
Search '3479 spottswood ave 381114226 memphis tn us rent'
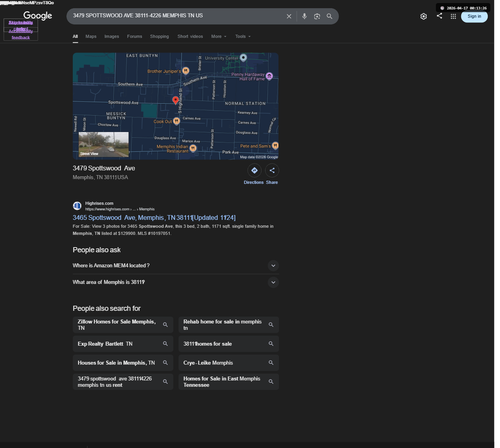[x=123, y=382]
